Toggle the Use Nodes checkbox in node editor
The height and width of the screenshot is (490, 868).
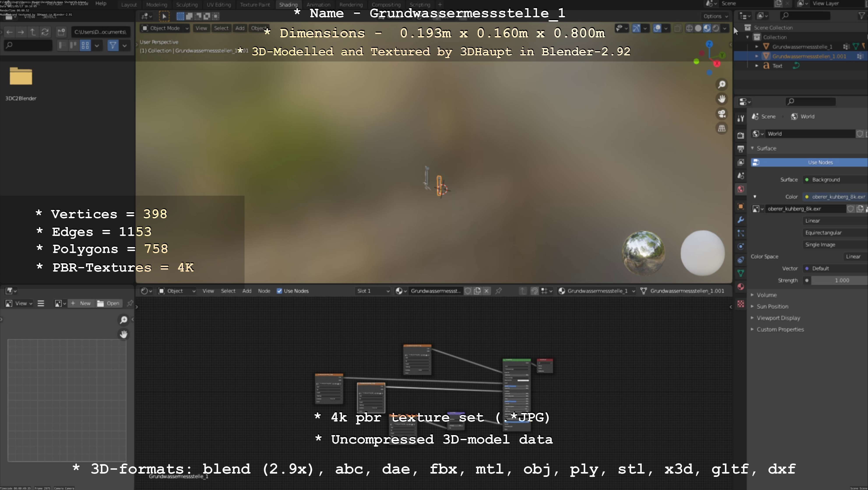click(x=279, y=291)
